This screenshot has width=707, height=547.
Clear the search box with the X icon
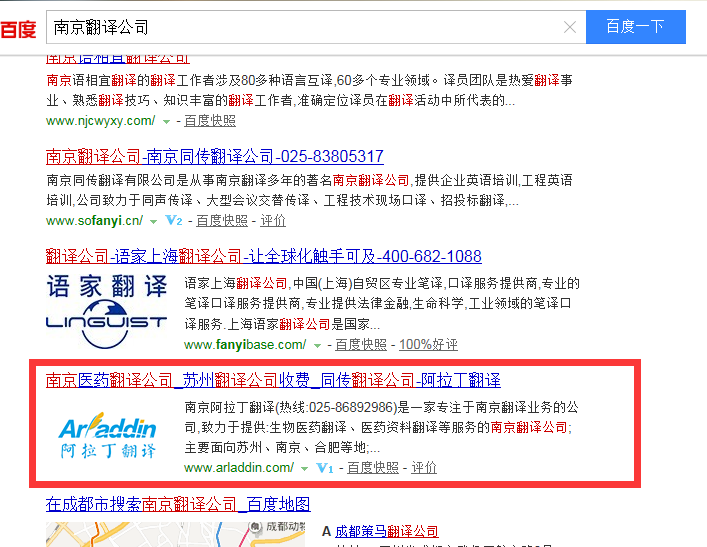pos(569,28)
